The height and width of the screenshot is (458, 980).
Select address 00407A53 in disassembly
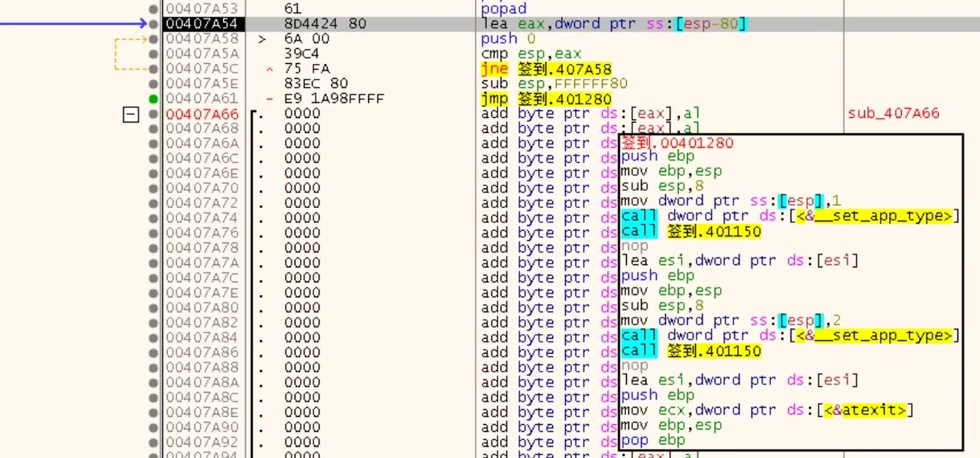pos(201,8)
